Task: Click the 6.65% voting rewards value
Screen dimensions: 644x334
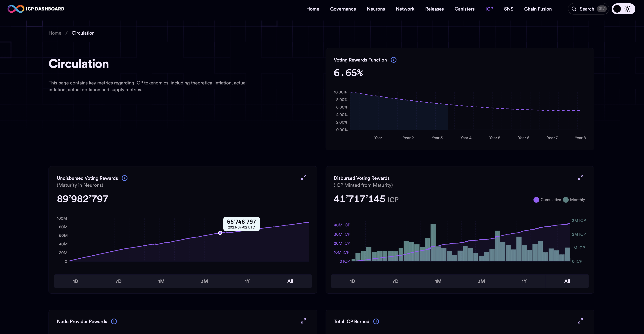Action: [348, 73]
